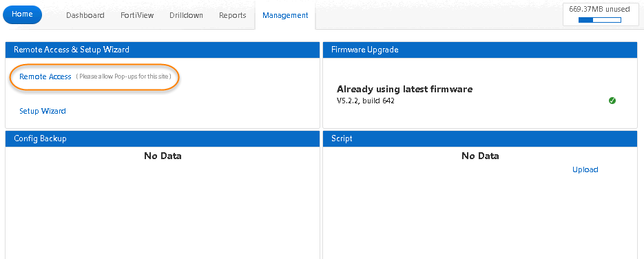Switch to the FortiView tab
Screen dimensions: 644x259
[x=137, y=15]
